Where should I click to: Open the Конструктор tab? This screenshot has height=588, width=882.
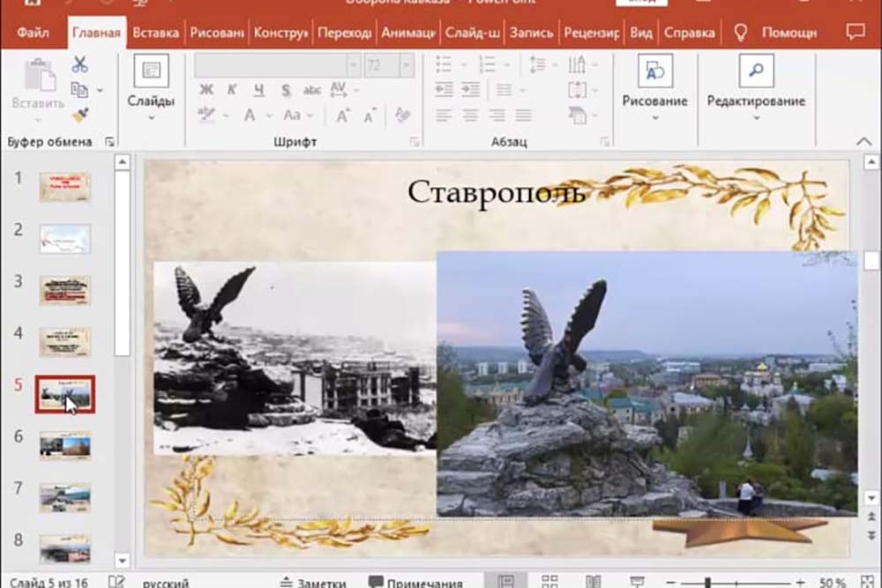(x=280, y=33)
